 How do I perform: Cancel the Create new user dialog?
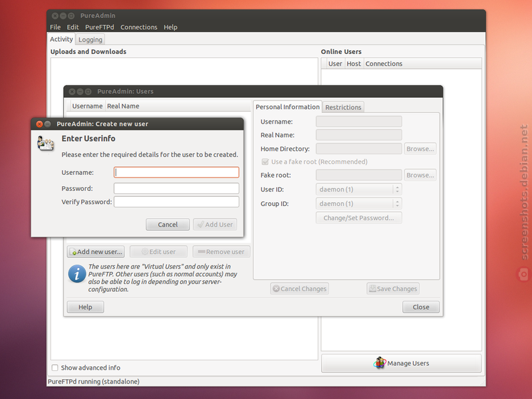[168, 225]
